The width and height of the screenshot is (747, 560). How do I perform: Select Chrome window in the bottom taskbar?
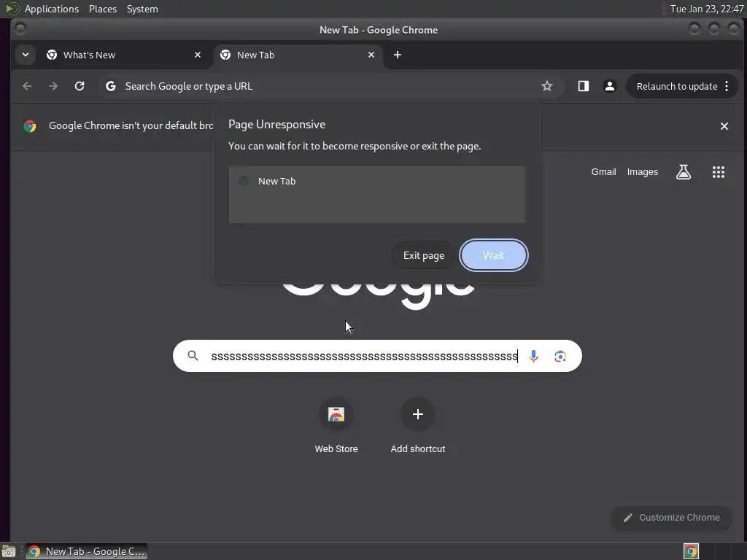86,551
